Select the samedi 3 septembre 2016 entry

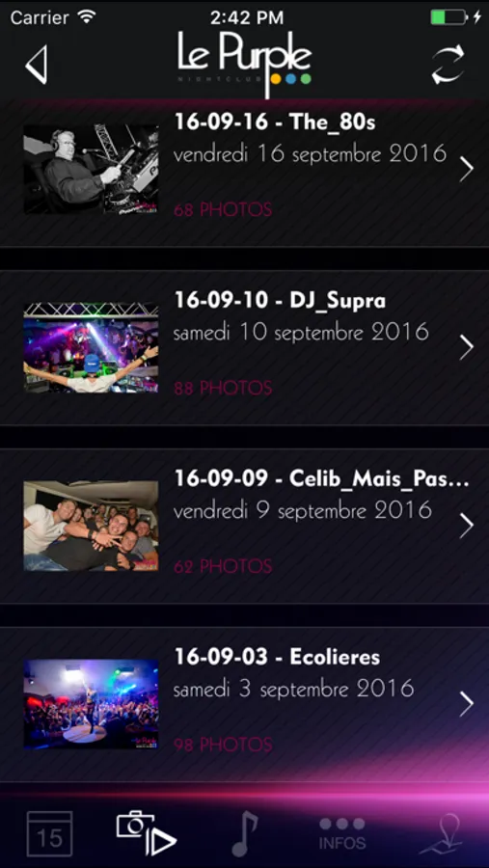[293, 690]
